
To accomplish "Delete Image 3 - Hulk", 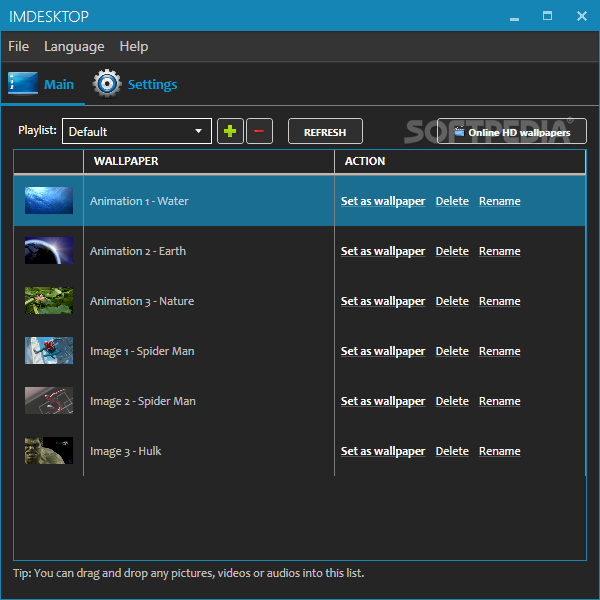I will coord(452,452).
